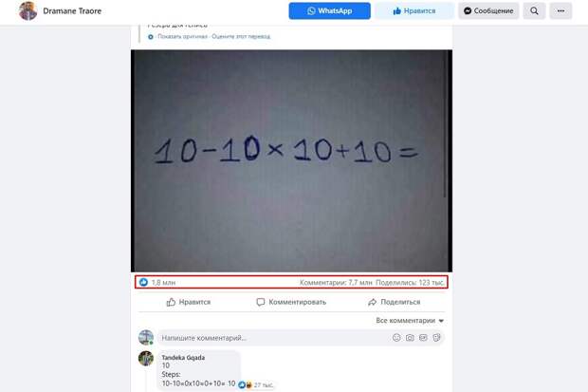Click Комментировать under the post

pyautogui.click(x=291, y=302)
